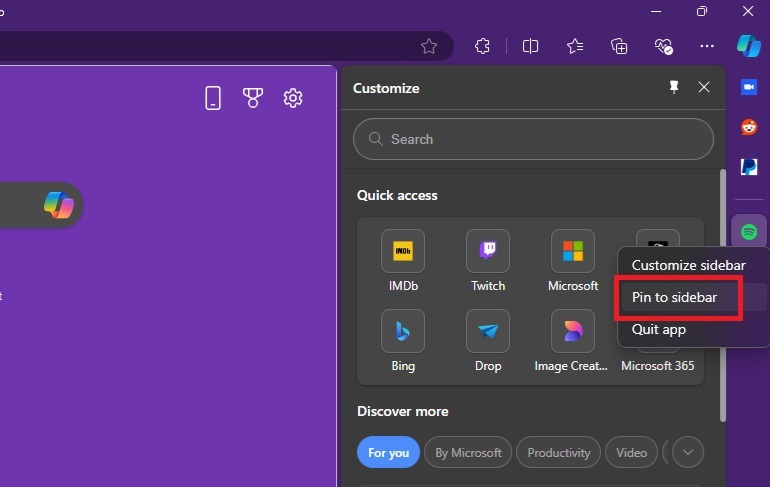Click the favorites star in address bar
Image resolution: width=770 pixels, height=487 pixels.
[x=429, y=46]
